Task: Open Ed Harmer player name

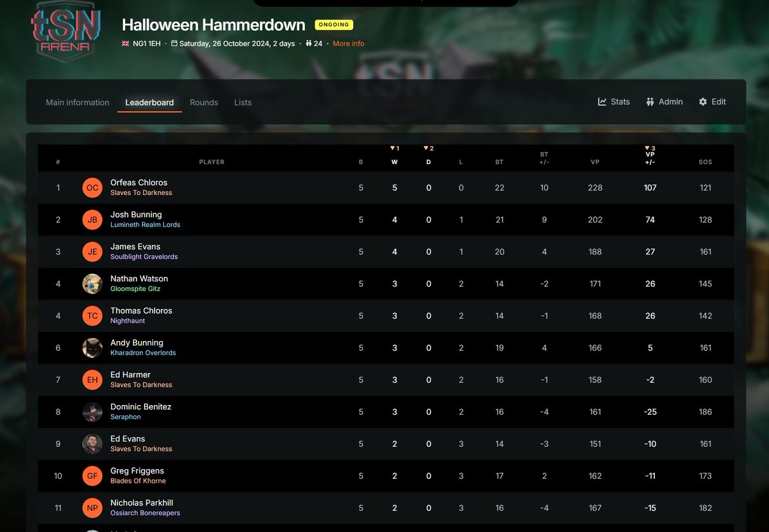Action: point(131,375)
